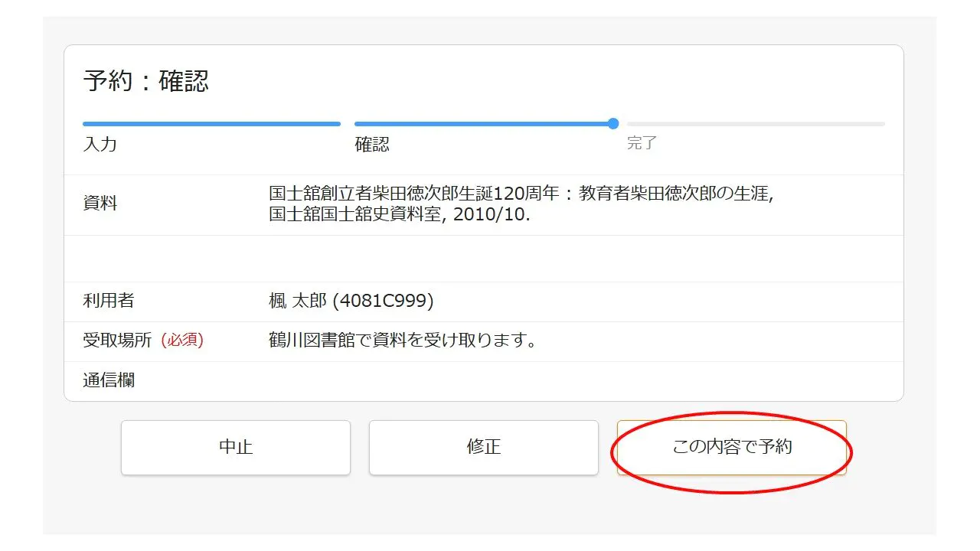Click the 通信欄 label

click(x=109, y=380)
